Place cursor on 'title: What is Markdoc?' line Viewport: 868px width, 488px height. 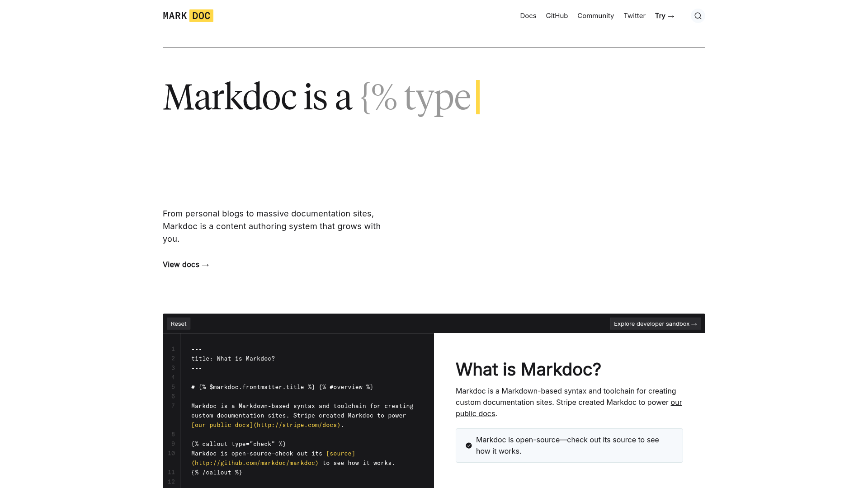coord(233,359)
